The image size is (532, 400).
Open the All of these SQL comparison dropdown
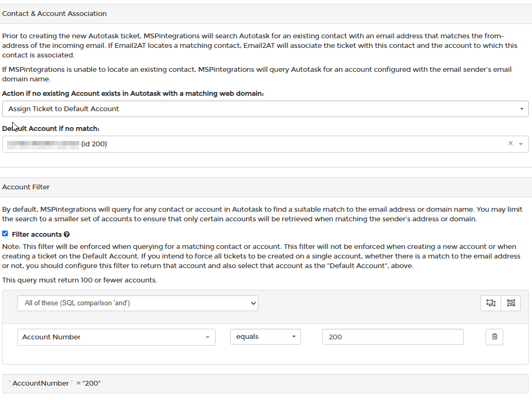(138, 303)
